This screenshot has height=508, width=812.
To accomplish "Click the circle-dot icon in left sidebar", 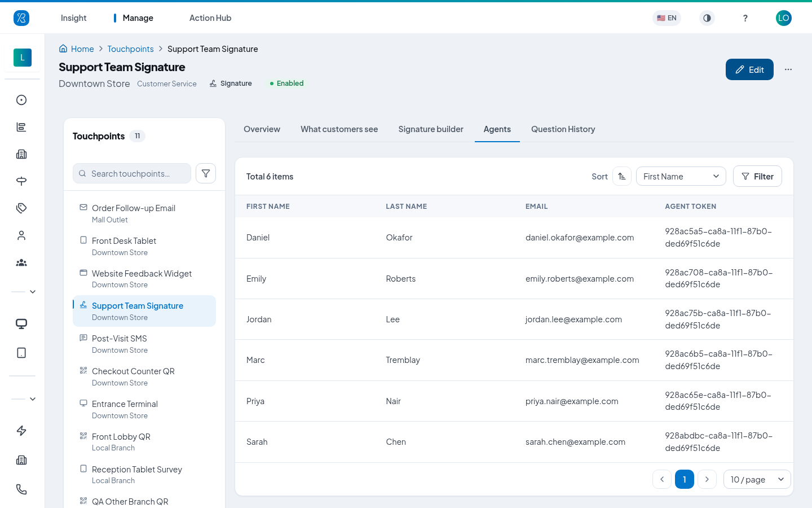I will click(21, 100).
